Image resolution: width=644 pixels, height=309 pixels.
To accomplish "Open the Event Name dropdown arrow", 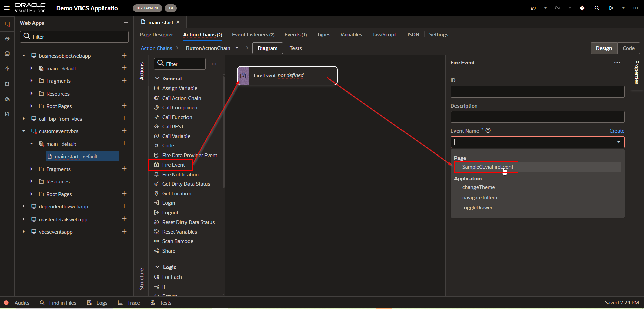I will coord(619,142).
